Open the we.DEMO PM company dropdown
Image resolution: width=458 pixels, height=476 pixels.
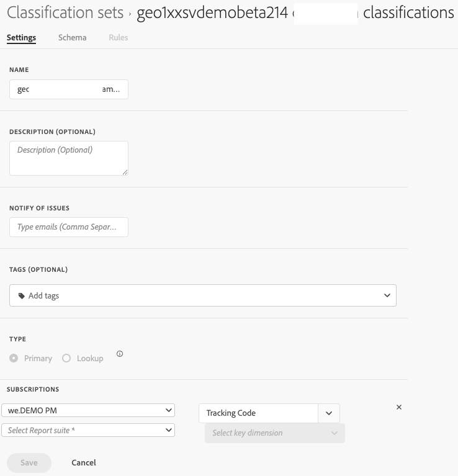pos(88,410)
